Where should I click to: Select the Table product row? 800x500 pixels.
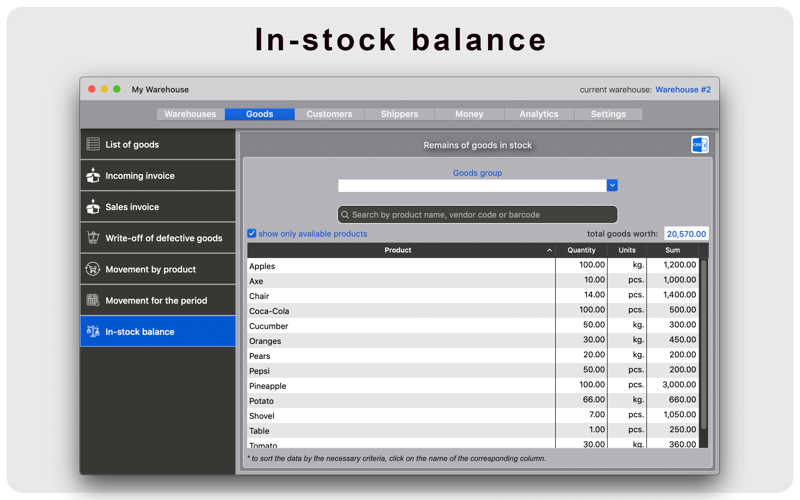click(x=473, y=430)
